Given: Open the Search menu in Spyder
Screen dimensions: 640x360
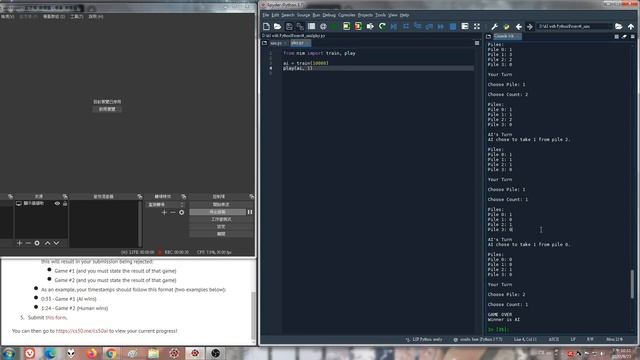Looking at the screenshot, I should click(x=288, y=15).
